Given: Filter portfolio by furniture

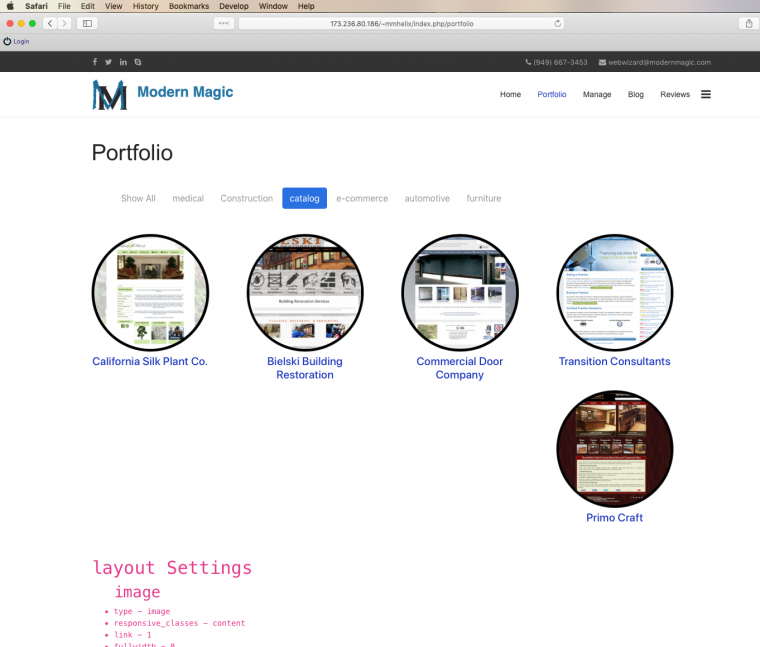Looking at the screenshot, I should tap(484, 198).
